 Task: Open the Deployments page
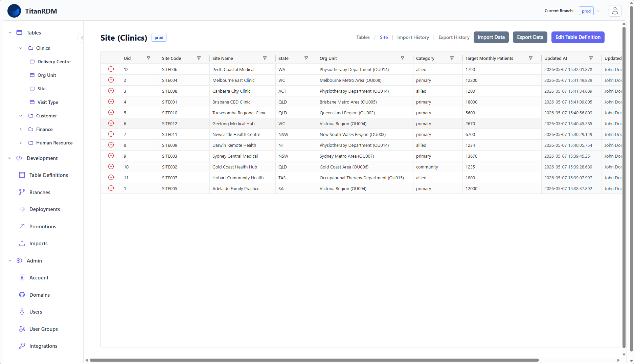[40, 209]
